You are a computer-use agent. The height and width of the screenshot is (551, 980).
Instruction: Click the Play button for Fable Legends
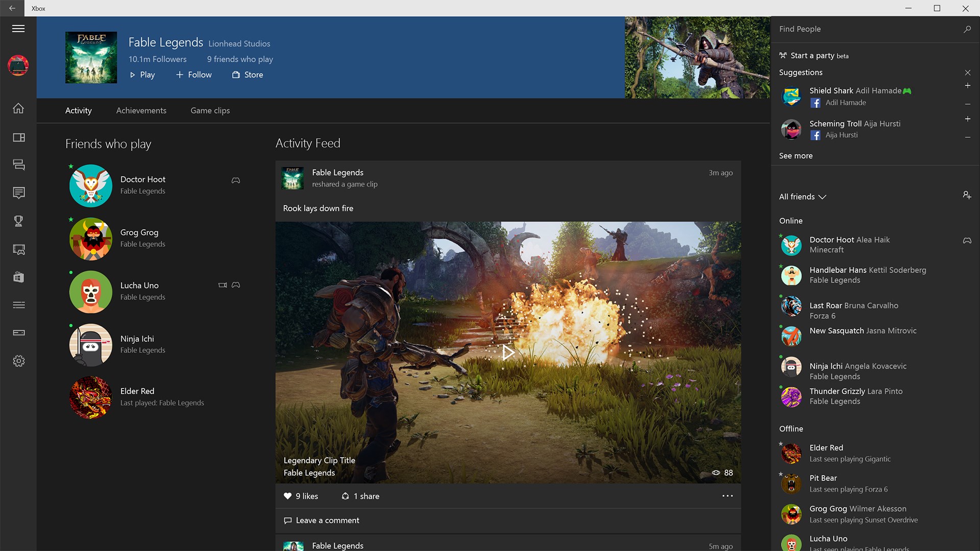point(141,74)
